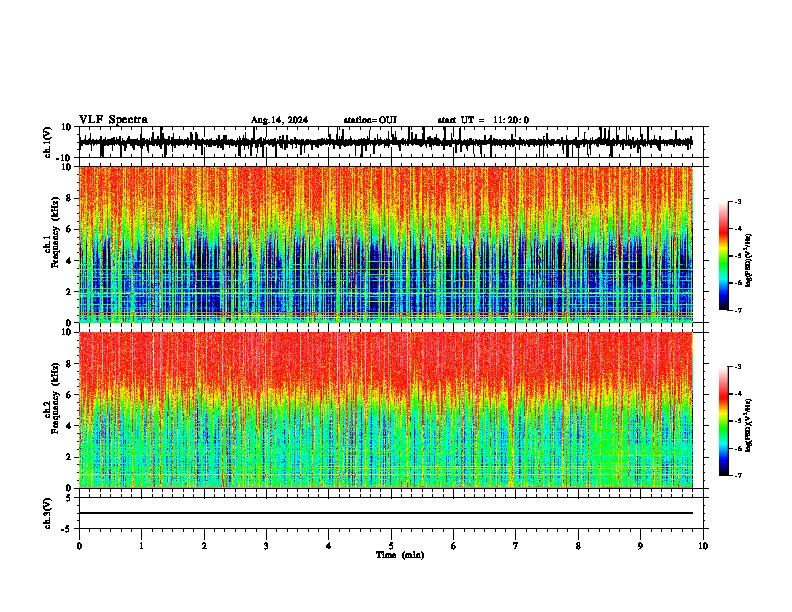The width and height of the screenshot is (792, 612).
Task: Click the "start UT = 11:20:0" header text
Action: (483, 120)
